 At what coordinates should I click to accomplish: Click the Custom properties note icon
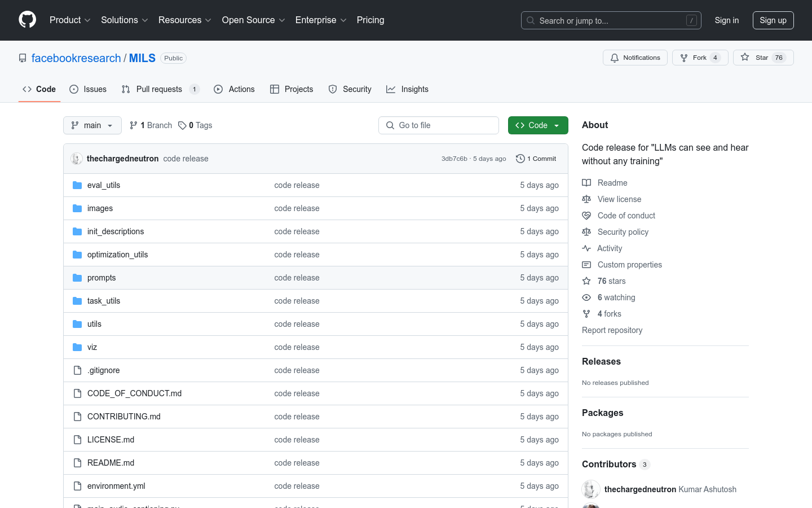point(586,265)
